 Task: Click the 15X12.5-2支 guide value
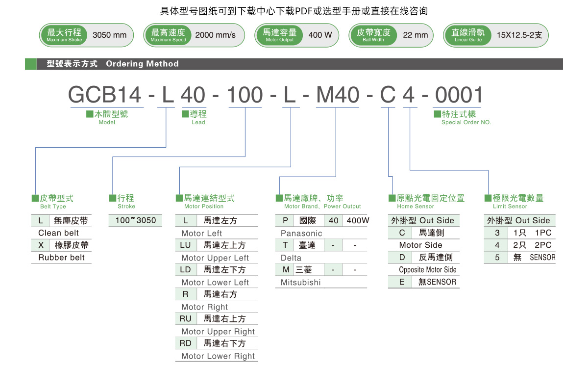[519, 35]
